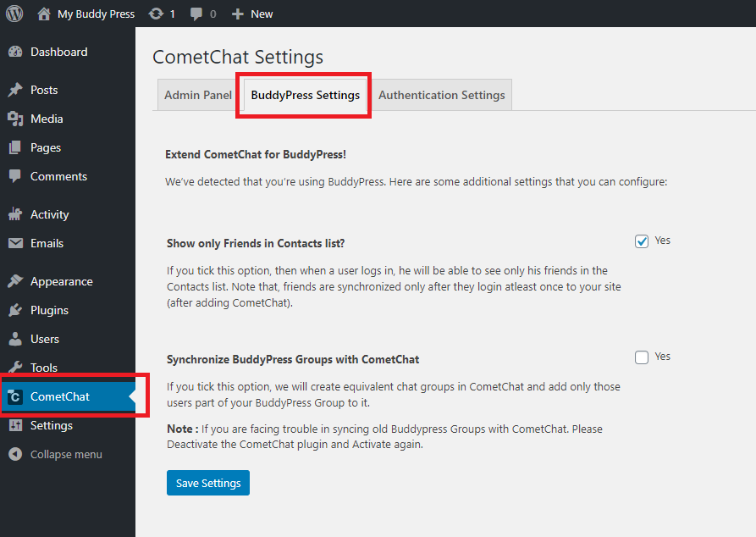
Task: Click the Collapse menu arrow icon
Action: point(15,454)
